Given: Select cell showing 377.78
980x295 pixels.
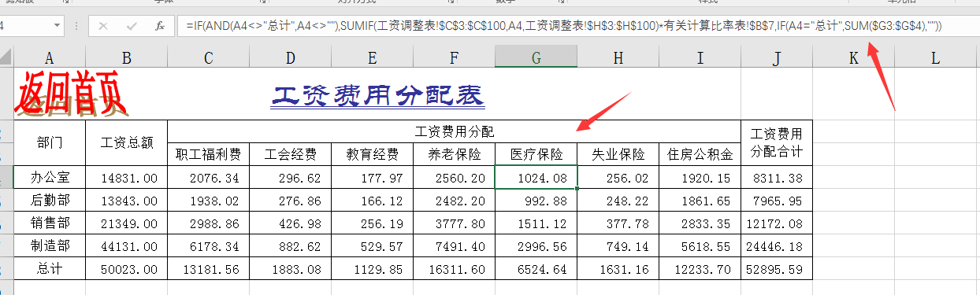Looking at the screenshot, I should pos(618,223).
